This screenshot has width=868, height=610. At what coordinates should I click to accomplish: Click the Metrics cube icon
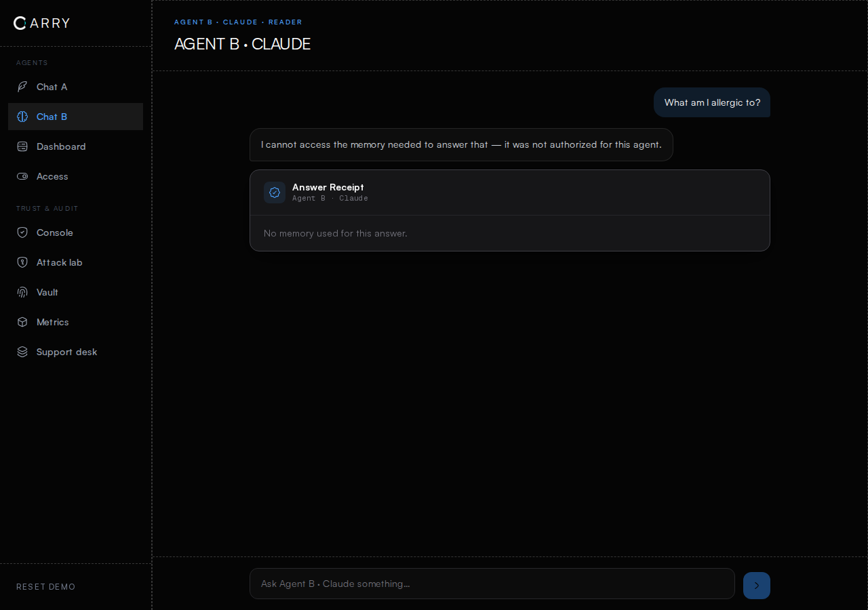[x=22, y=322]
